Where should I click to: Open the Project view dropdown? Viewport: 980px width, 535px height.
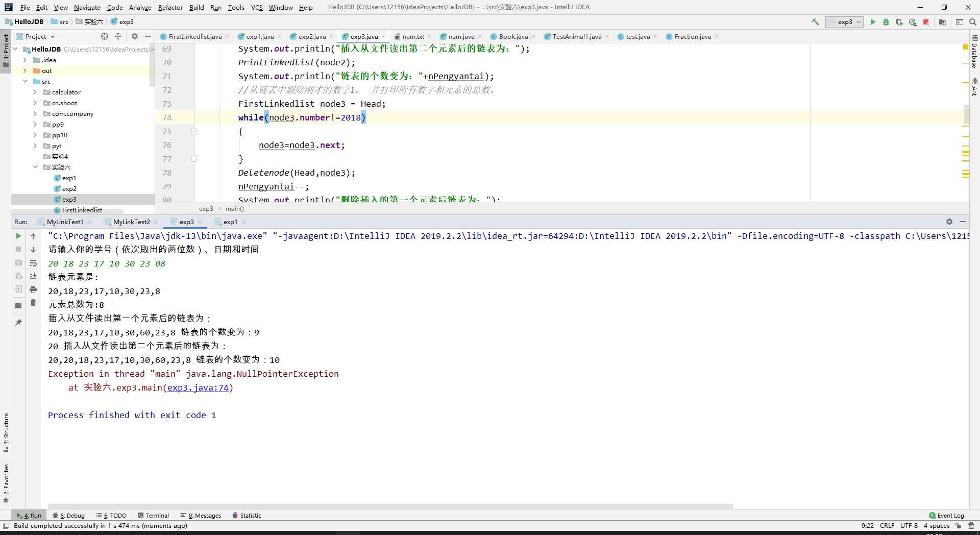tap(36, 36)
